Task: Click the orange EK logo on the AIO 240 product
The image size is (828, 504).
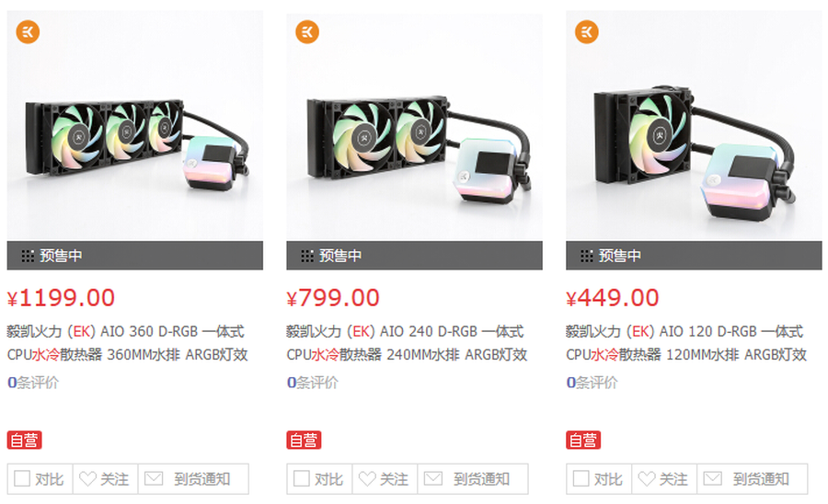Action: point(307,32)
